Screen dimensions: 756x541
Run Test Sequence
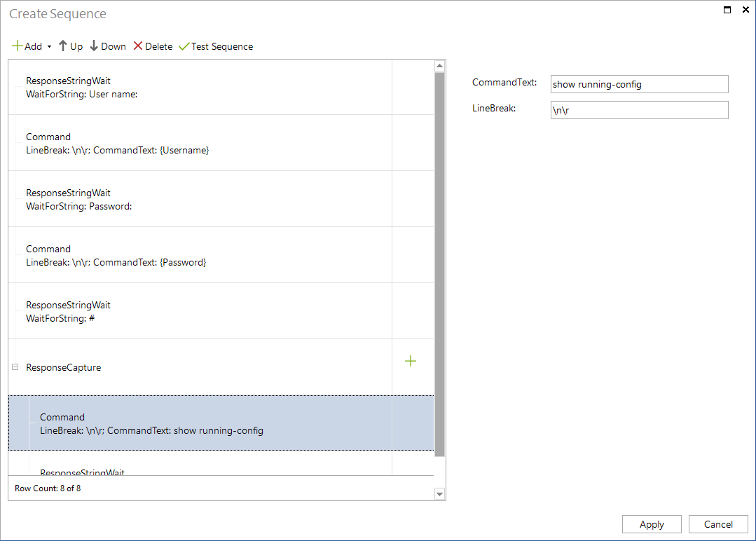(216, 46)
